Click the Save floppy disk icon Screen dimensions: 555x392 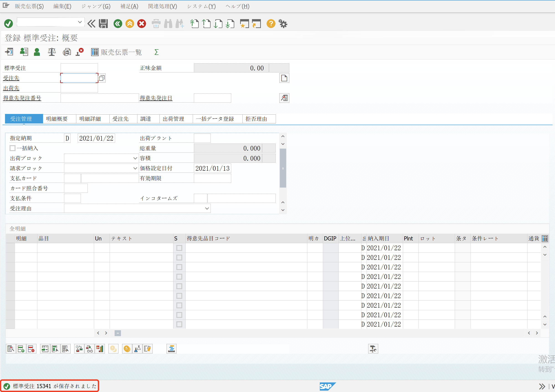103,24
